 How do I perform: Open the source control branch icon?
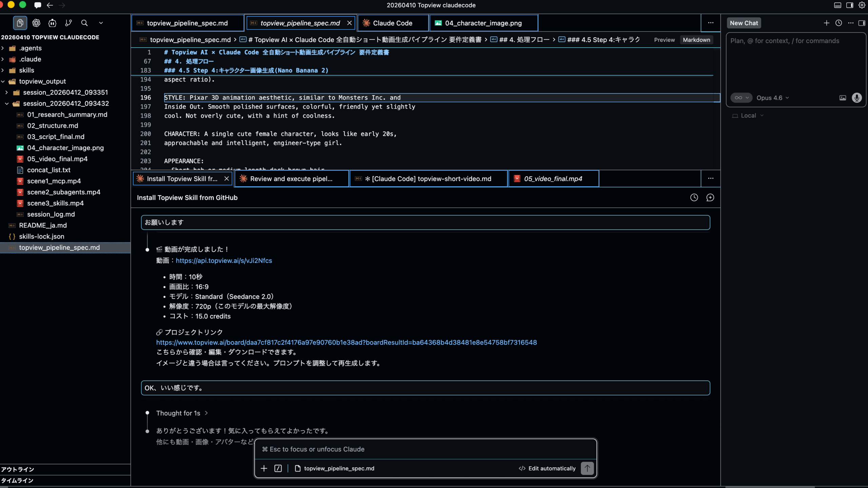pos(68,23)
